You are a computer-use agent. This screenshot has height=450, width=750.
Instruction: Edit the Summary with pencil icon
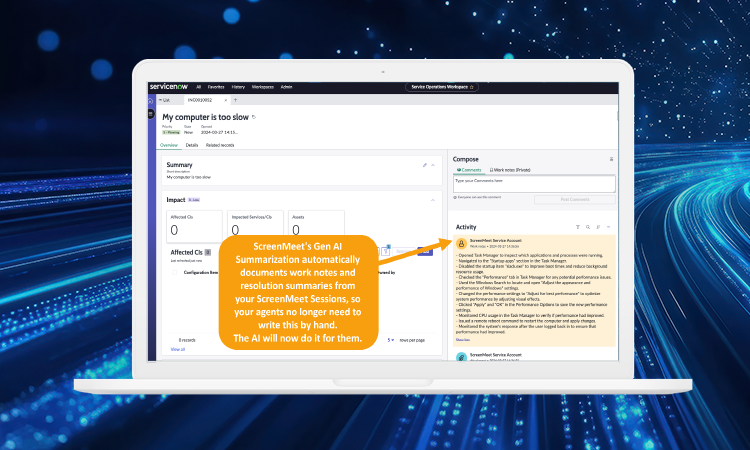(425, 165)
